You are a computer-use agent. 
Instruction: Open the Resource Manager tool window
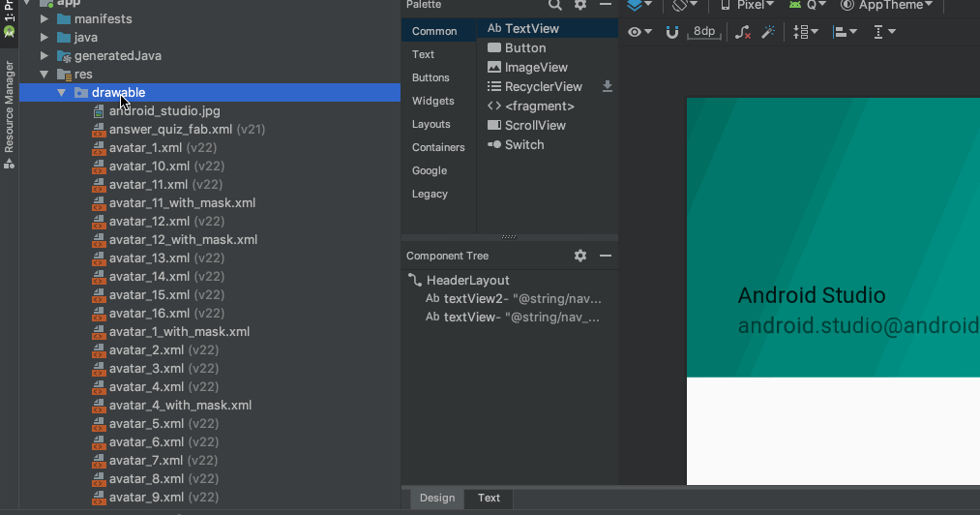pos(9,115)
